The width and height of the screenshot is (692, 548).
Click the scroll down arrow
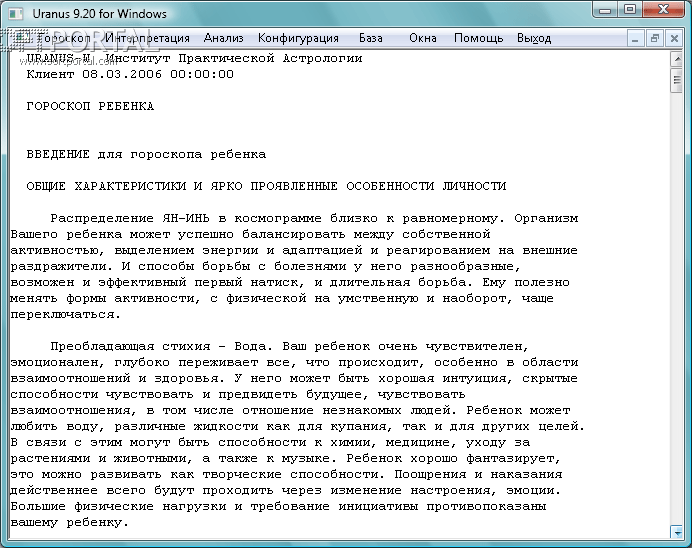click(x=676, y=532)
